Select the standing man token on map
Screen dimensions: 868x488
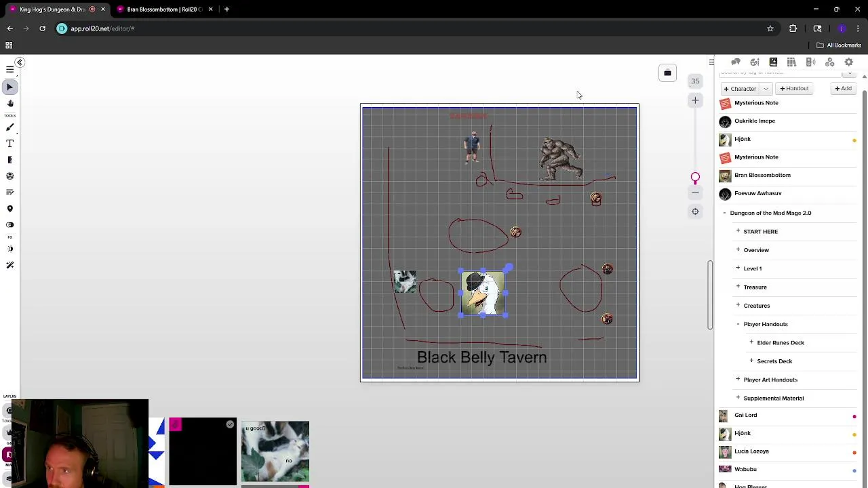[x=472, y=148]
